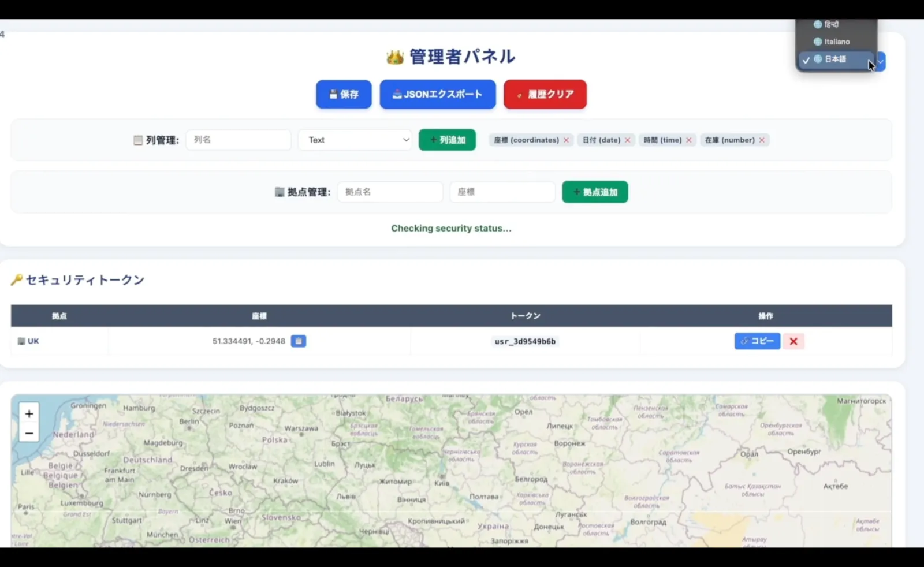Click the 管理者パネル title
This screenshot has width=924, height=567.
coord(451,57)
